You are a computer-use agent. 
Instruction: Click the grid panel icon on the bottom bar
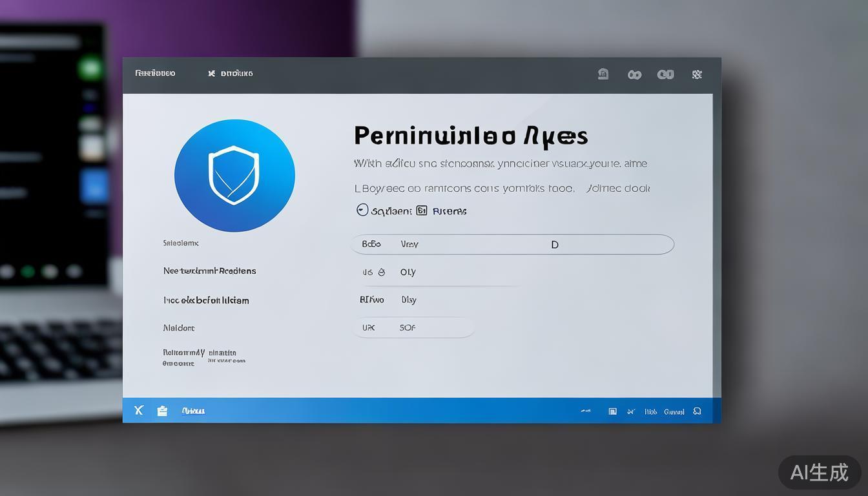point(612,411)
